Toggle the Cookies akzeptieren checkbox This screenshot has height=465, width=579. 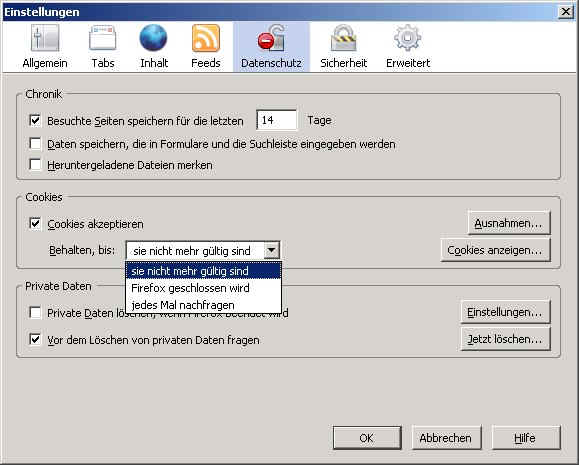pyautogui.click(x=35, y=223)
